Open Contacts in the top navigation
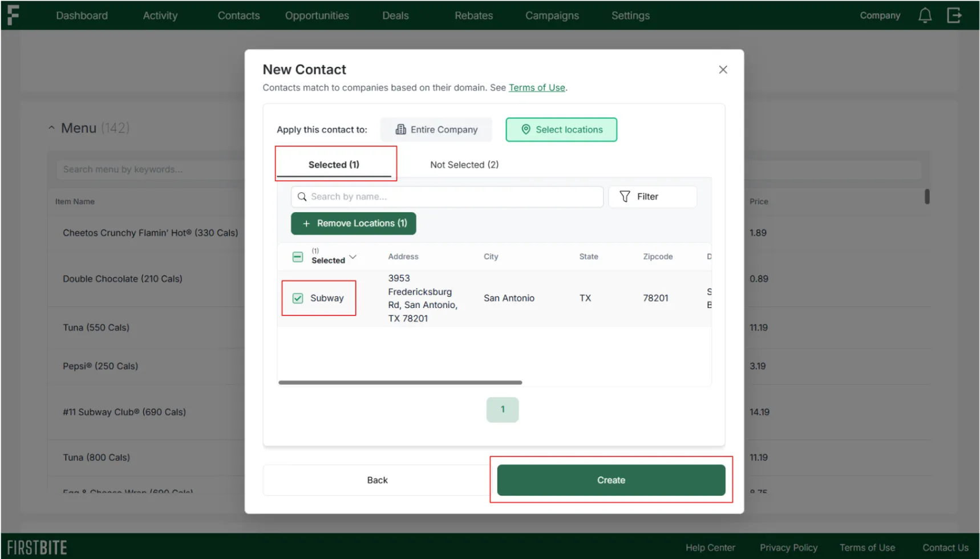Image resolution: width=980 pixels, height=559 pixels. tap(238, 15)
